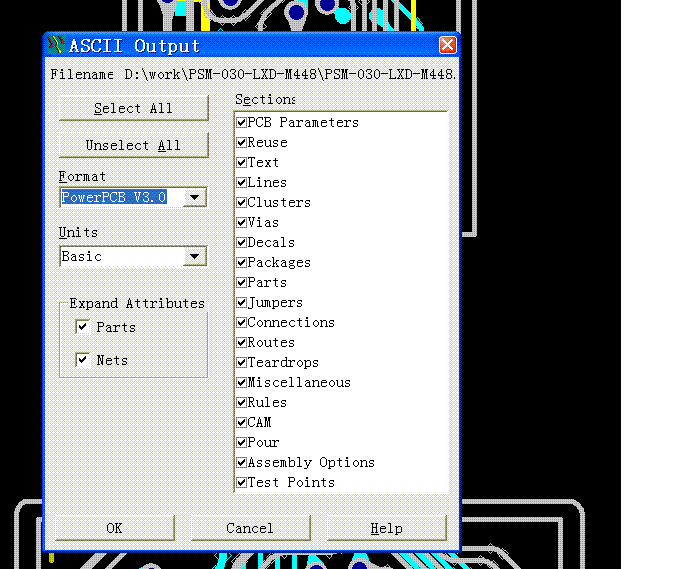Viewport: 700px width, 569px height.
Task: Uncheck the Assembly Options section
Action: (242, 462)
